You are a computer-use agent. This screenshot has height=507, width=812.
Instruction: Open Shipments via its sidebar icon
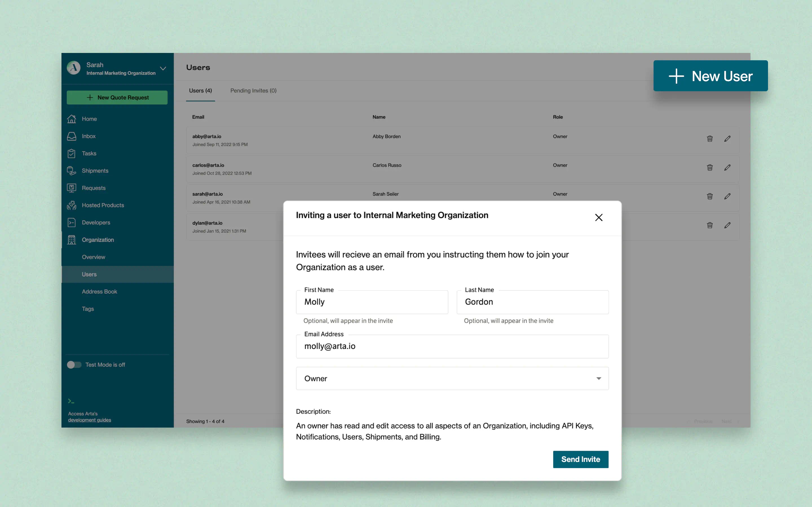click(x=71, y=171)
